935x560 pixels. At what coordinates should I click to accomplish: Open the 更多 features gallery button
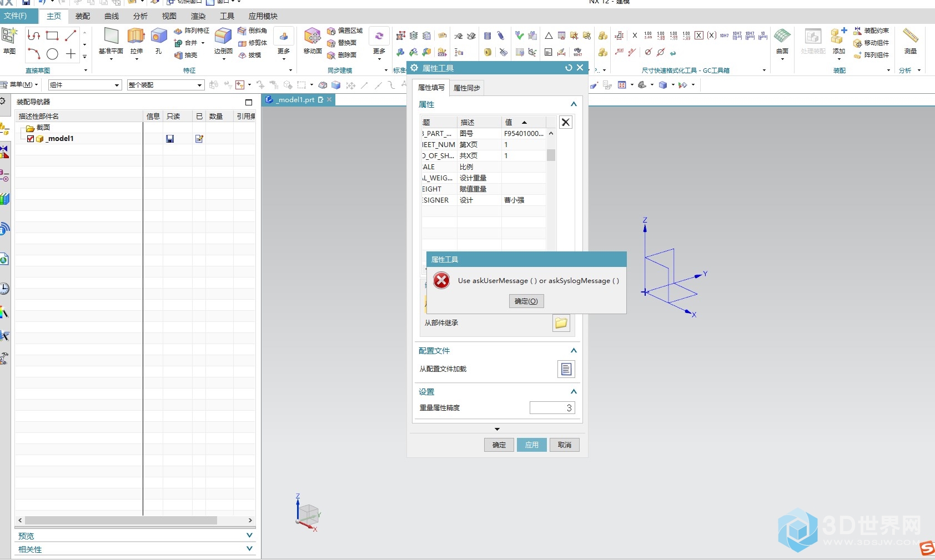pyautogui.click(x=284, y=42)
